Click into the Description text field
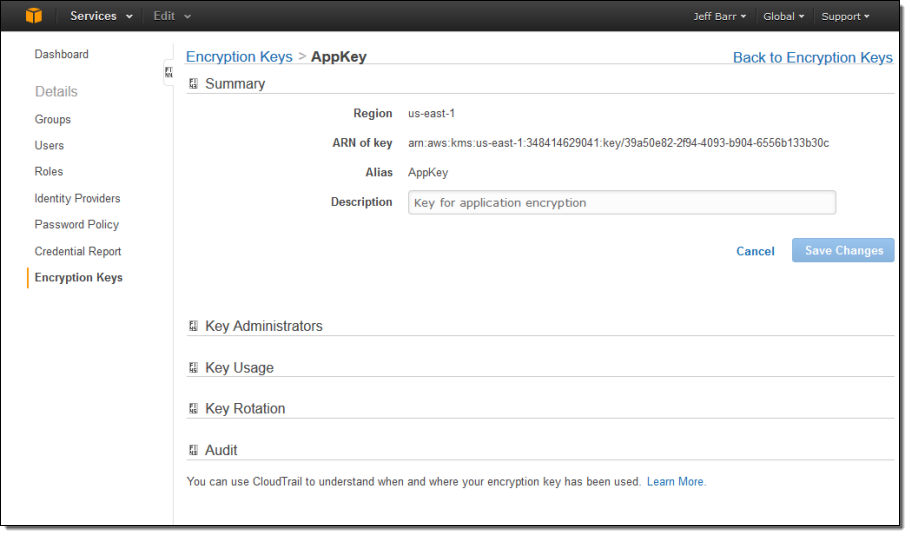Viewport: 910px width, 536px height. tap(621, 203)
